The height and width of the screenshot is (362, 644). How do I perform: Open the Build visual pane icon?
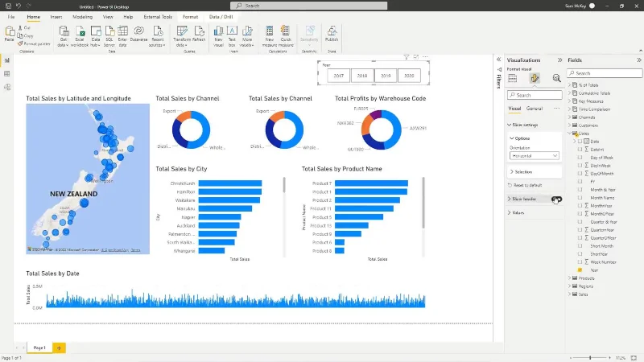[x=513, y=78]
